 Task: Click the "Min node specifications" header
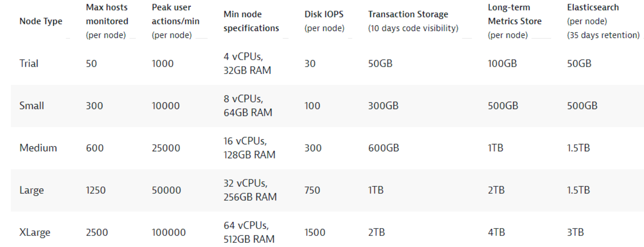coord(251,21)
